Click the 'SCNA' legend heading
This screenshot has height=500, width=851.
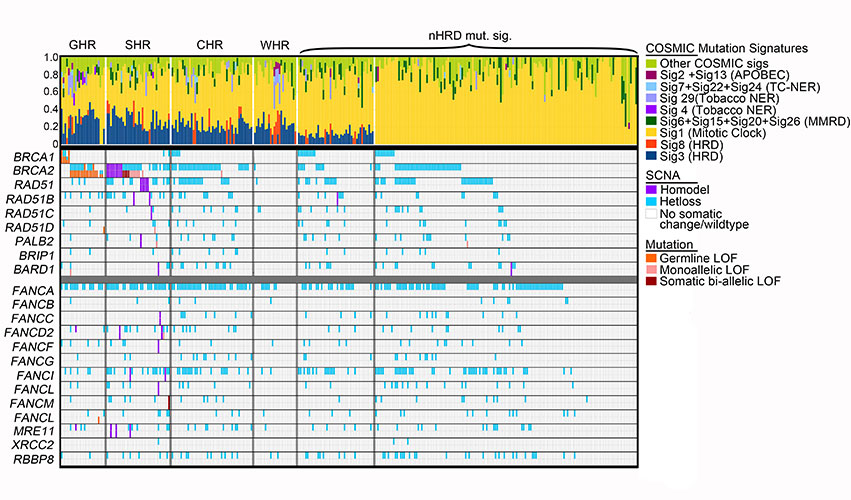coord(663,176)
